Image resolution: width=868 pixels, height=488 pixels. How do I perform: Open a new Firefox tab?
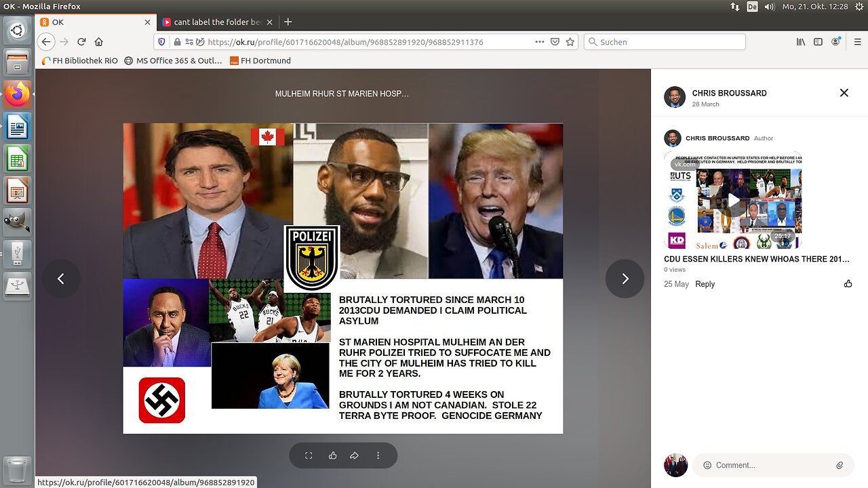288,22
